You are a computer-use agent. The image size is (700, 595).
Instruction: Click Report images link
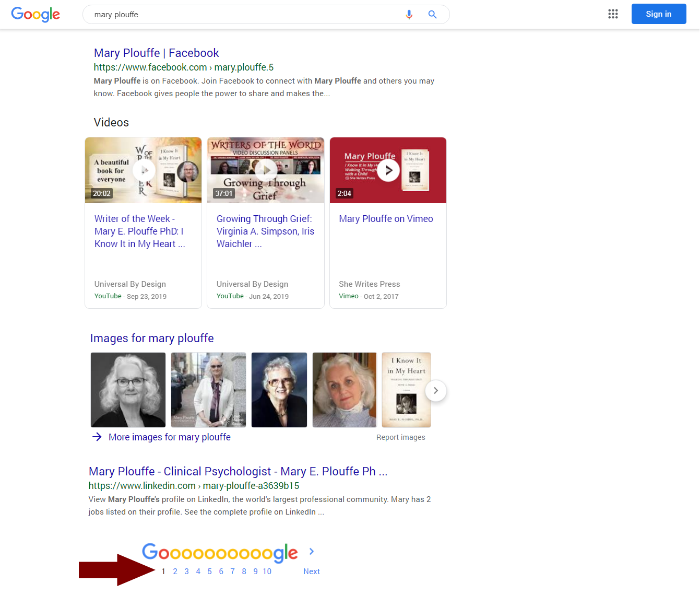(x=401, y=437)
